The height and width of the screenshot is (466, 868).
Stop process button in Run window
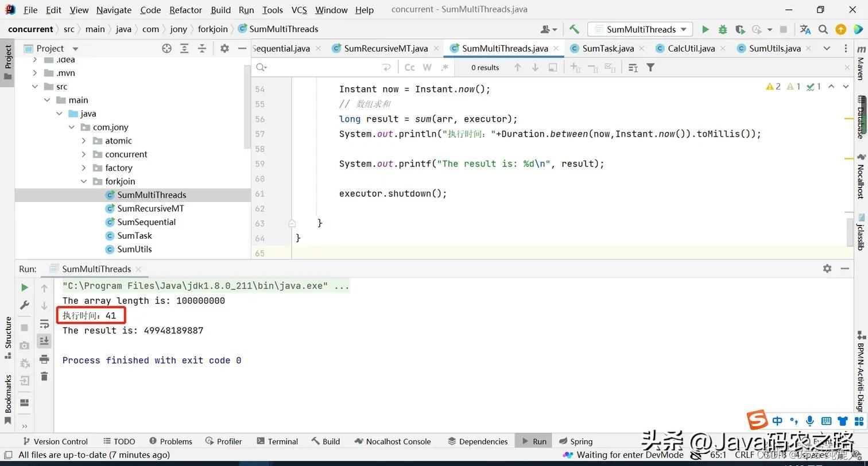point(25,327)
